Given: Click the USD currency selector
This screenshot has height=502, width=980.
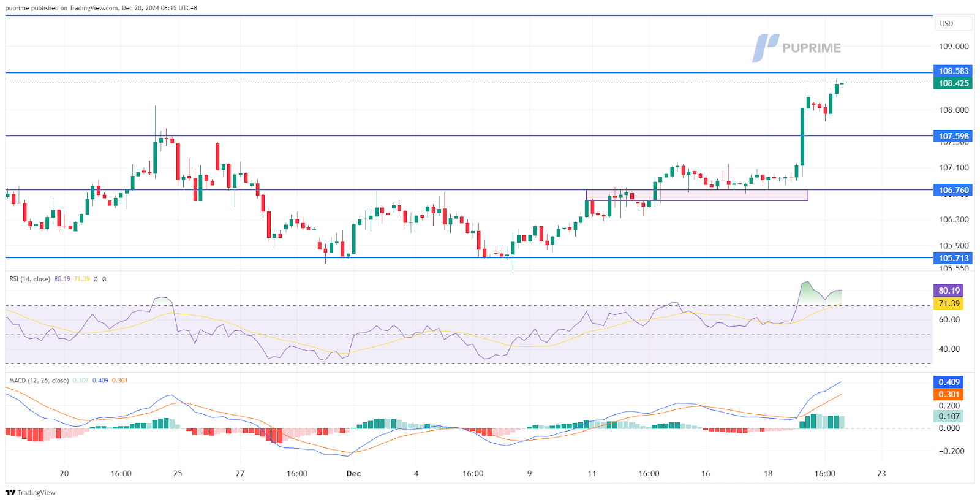Looking at the screenshot, I should [x=953, y=24].
